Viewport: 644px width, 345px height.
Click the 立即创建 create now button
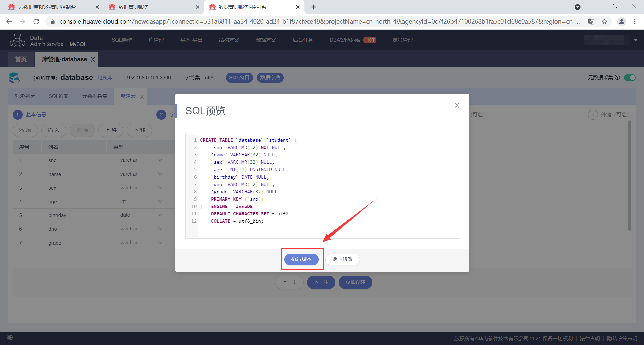[x=356, y=282]
